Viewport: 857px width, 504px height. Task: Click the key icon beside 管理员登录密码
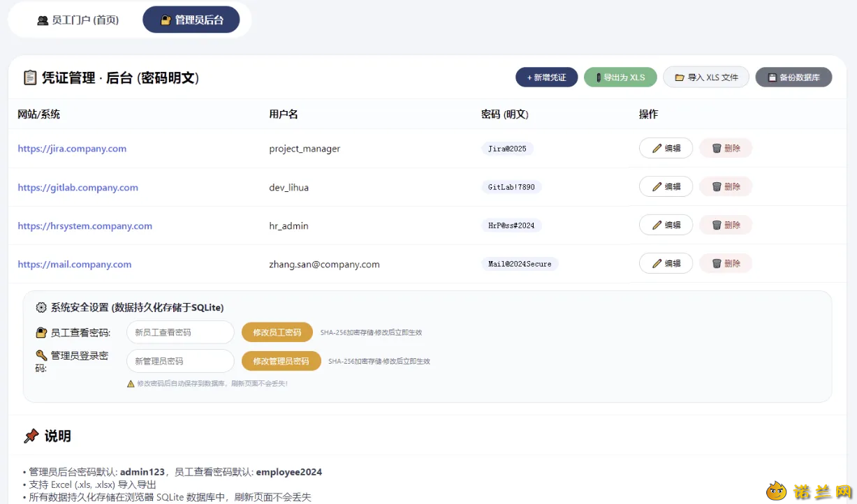(x=41, y=356)
